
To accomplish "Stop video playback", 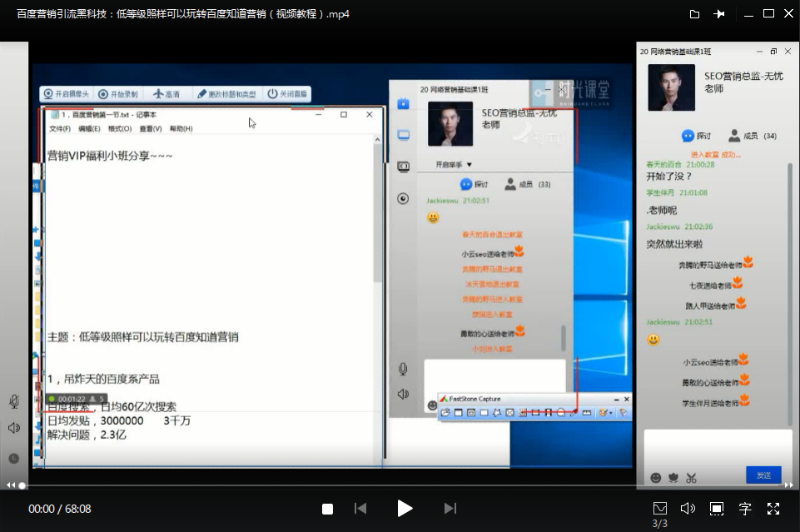I will pos(328,509).
